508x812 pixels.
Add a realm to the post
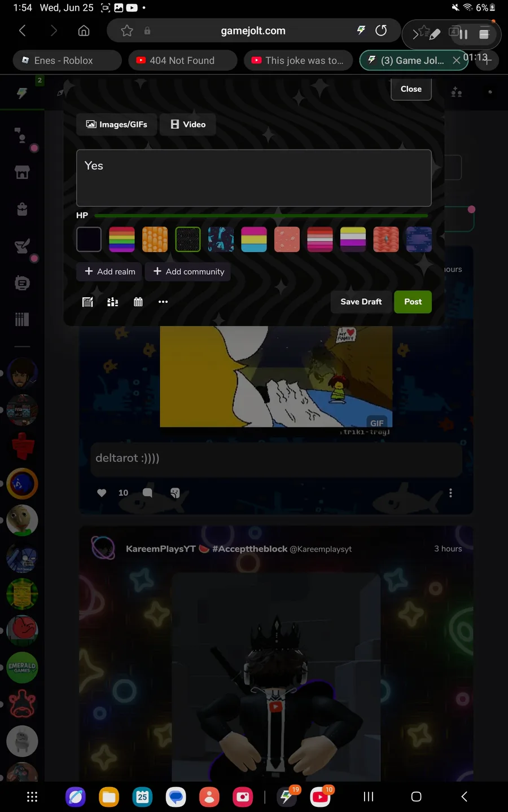point(110,272)
